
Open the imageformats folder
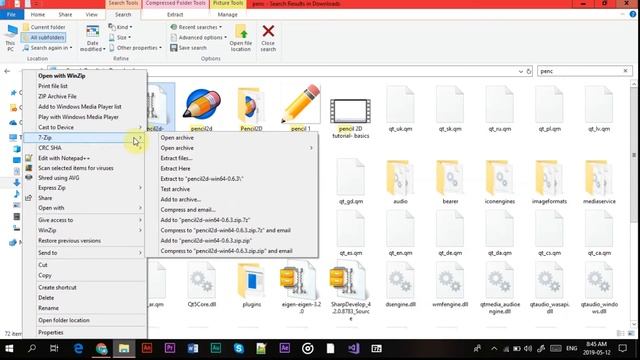click(549, 178)
